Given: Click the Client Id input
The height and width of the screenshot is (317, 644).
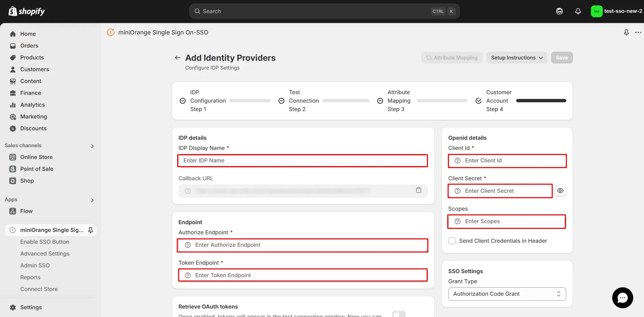Looking at the screenshot, I should (507, 161).
